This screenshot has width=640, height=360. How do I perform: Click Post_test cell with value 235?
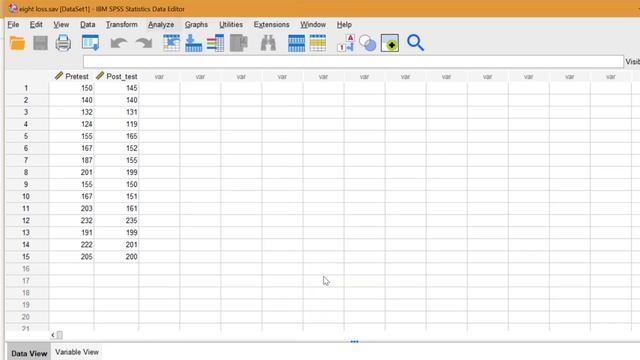point(116,220)
